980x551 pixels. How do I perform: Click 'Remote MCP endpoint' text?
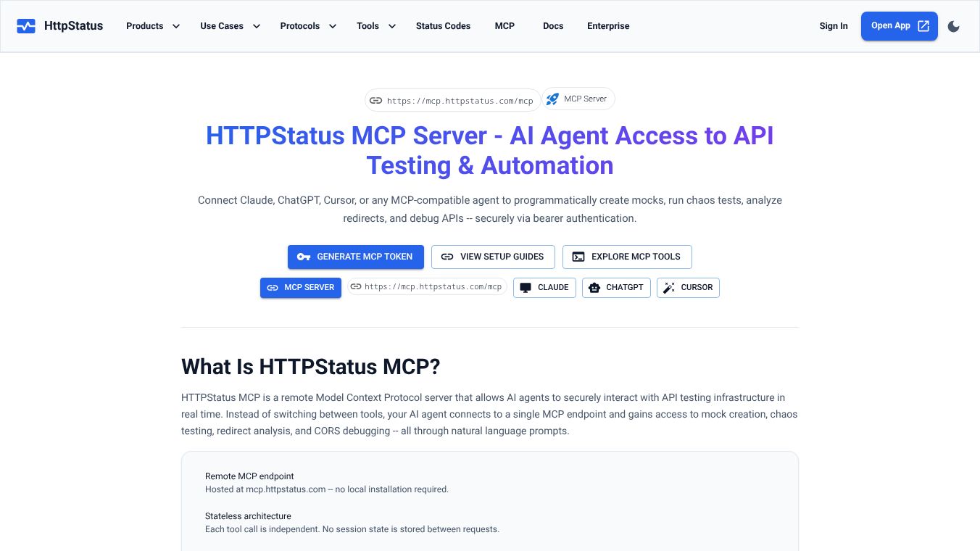click(x=249, y=476)
